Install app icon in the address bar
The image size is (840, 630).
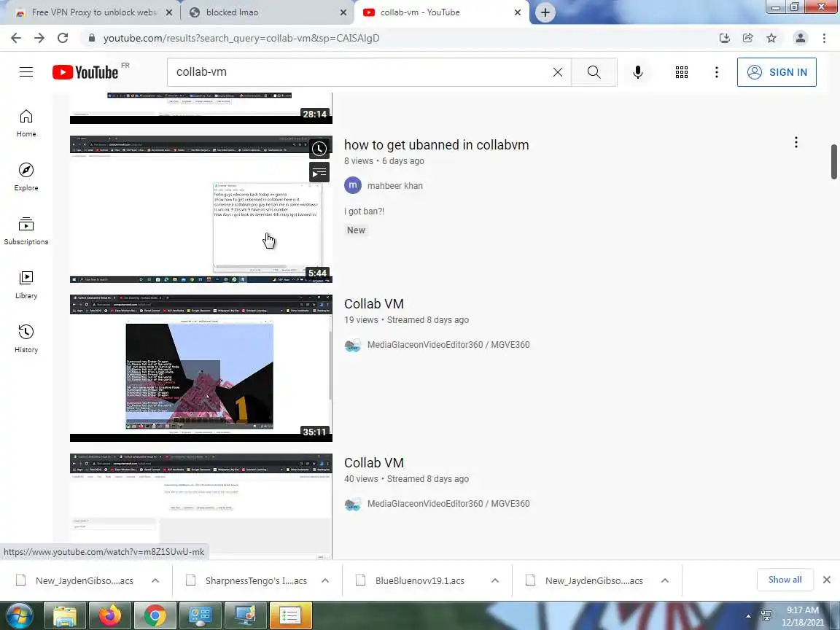point(724,38)
